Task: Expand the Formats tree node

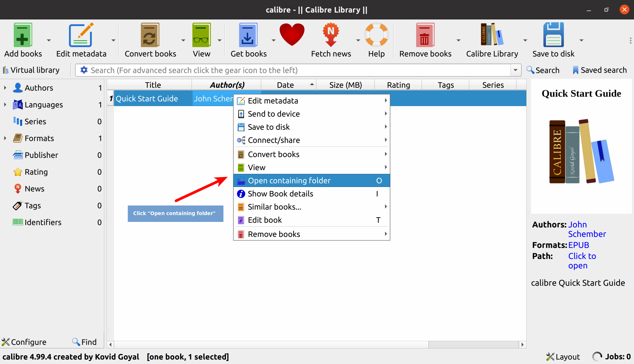Action: (x=5, y=138)
